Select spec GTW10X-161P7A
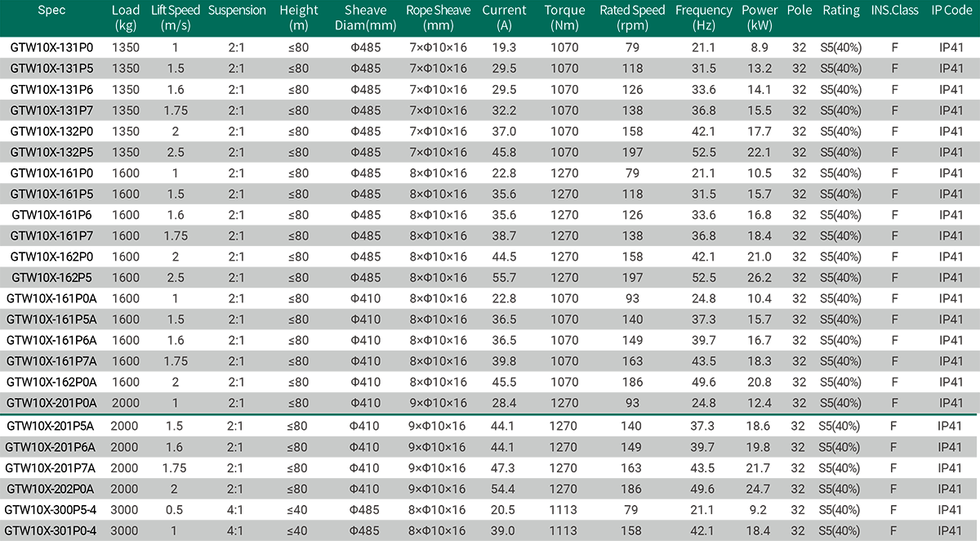The height and width of the screenshot is (541, 980). (x=51, y=360)
